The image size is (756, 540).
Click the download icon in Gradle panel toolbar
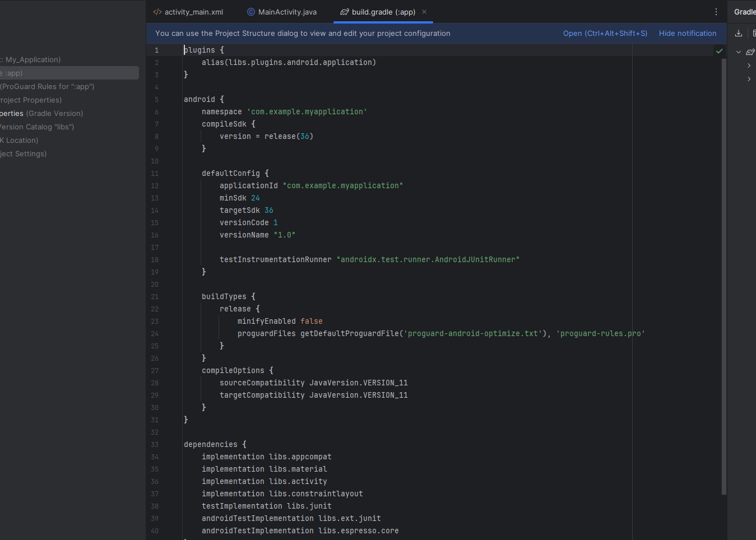tap(739, 33)
